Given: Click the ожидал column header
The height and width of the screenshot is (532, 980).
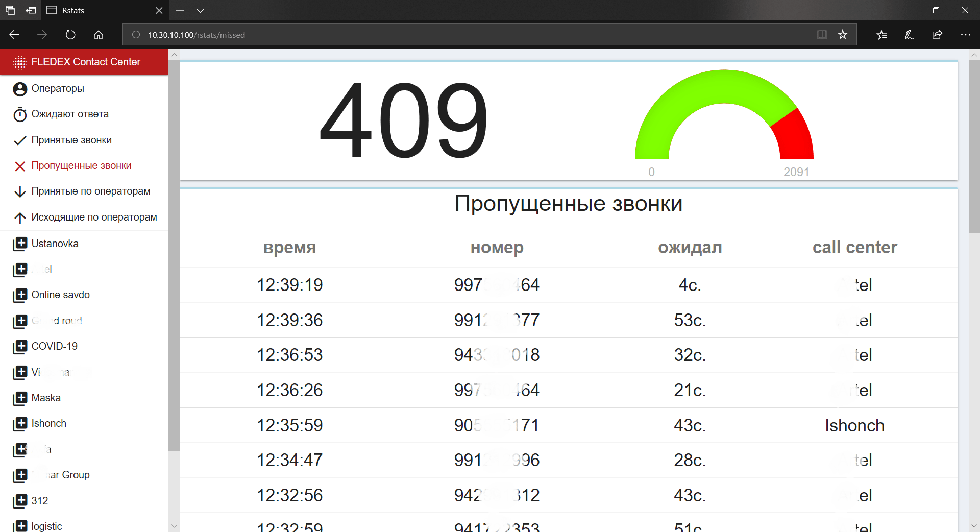Looking at the screenshot, I should [x=690, y=248].
